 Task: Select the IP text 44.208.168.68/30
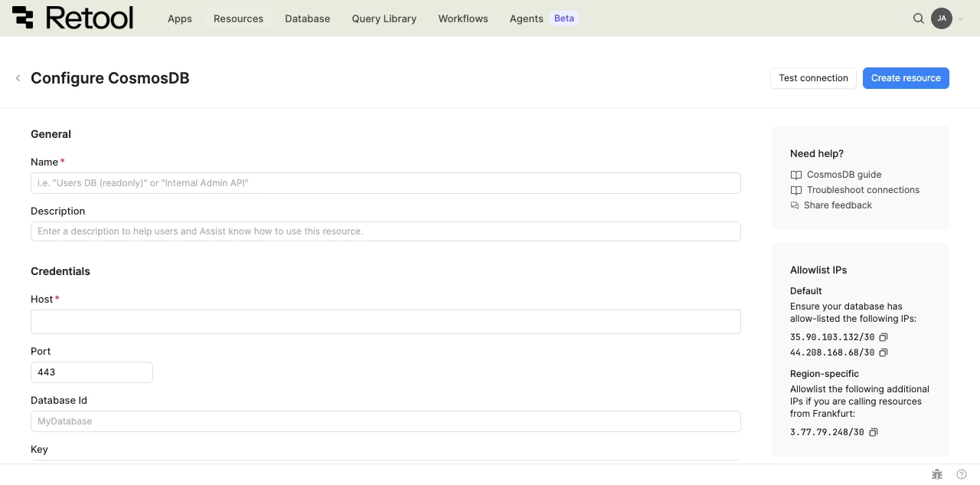(x=832, y=352)
